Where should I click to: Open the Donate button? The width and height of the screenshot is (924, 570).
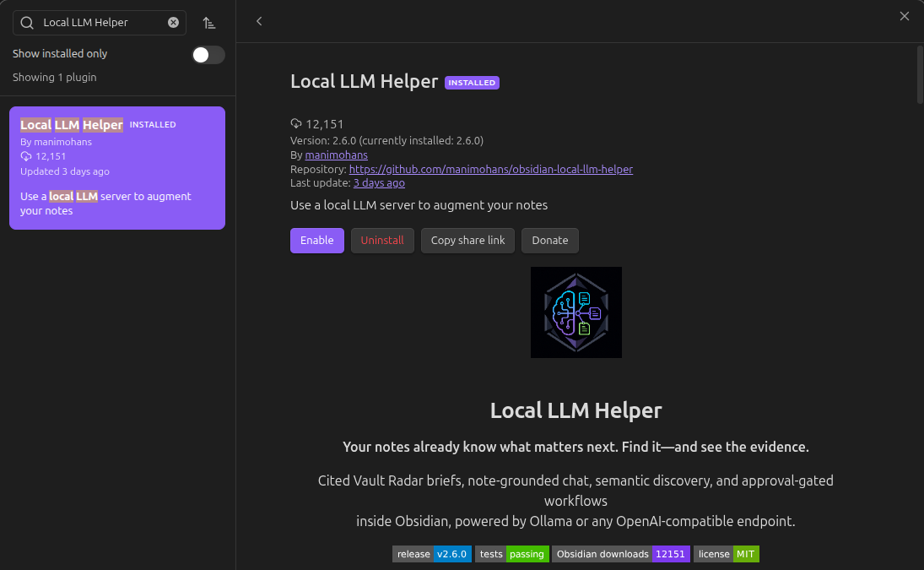point(550,241)
